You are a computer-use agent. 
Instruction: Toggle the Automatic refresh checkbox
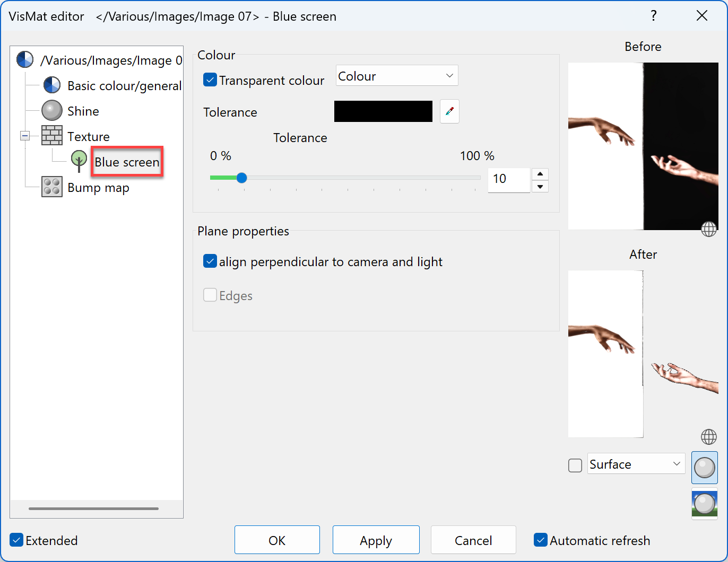540,540
